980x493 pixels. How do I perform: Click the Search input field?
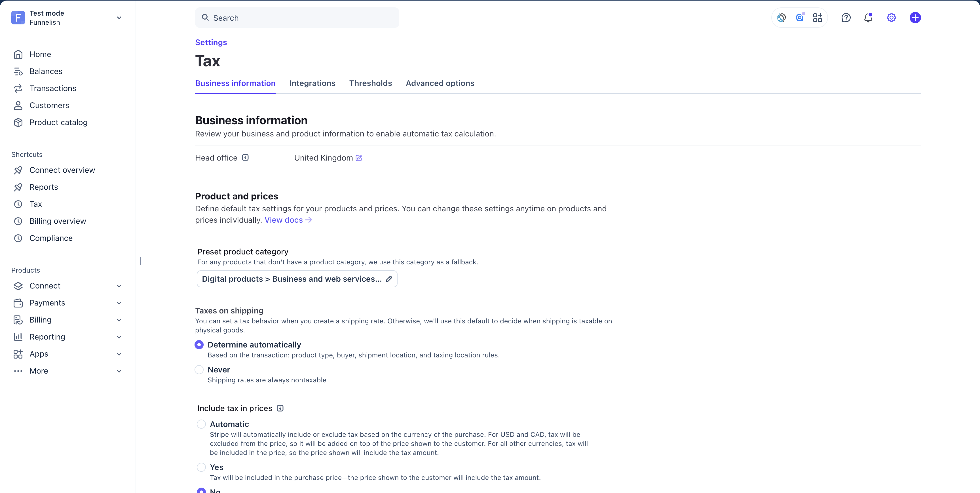[297, 18]
